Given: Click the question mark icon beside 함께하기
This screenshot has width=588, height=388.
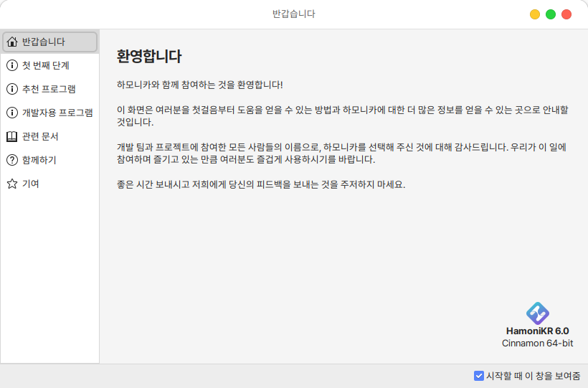Looking at the screenshot, I should click(x=12, y=160).
